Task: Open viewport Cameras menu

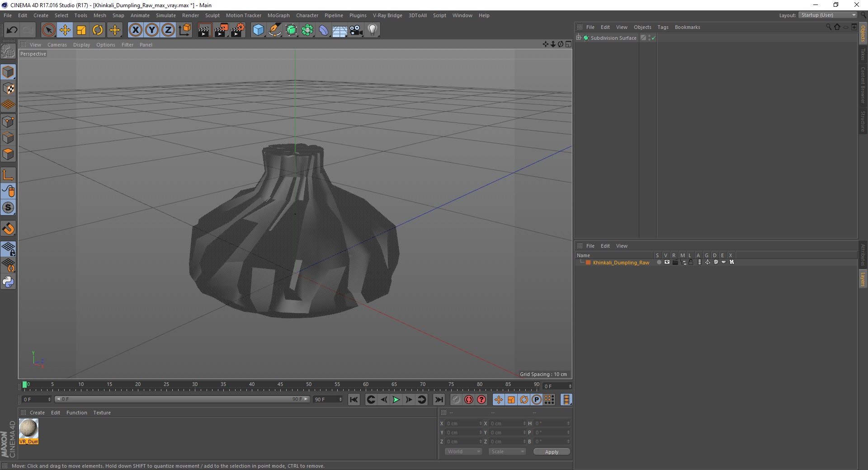Action: 57,45
